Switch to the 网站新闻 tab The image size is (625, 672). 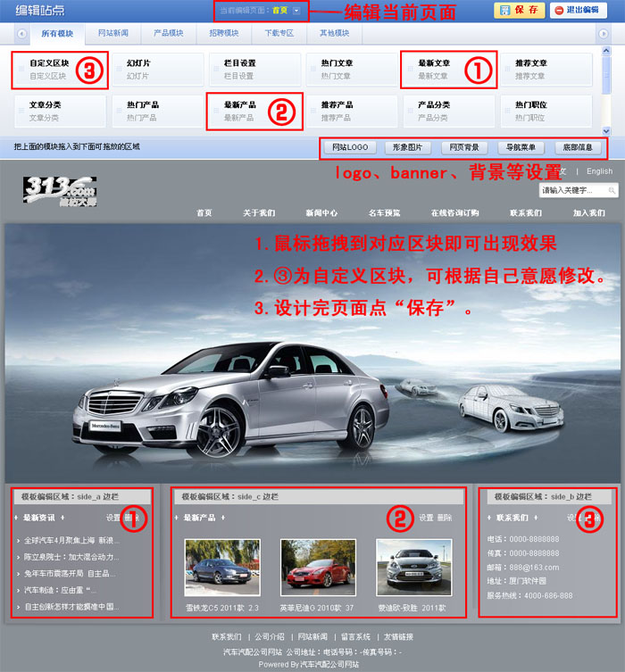113,33
